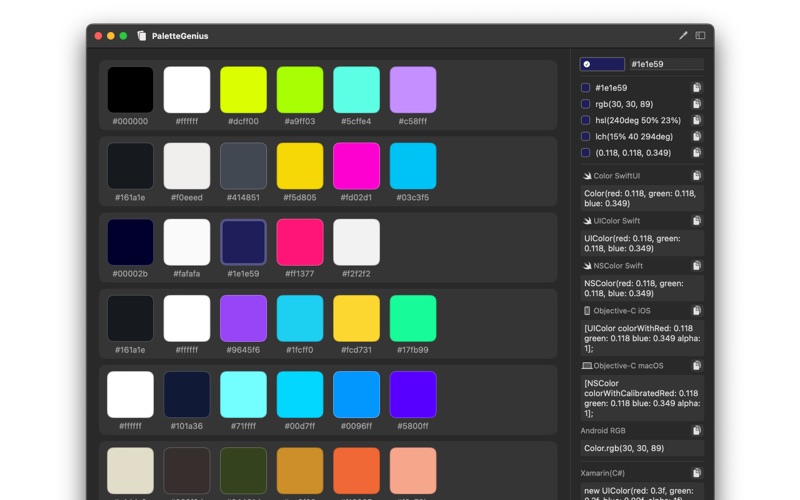Copy the hsl(240deg 50% 23%) value
The height and width of the screenshot is (500, 800).
696,120
